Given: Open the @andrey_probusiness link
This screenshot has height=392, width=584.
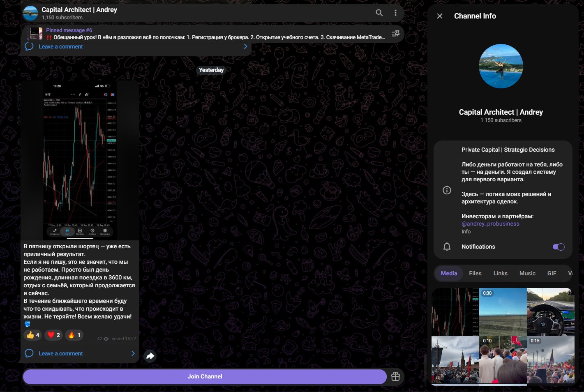Looking at the screenshot, I should click(490, 224).
